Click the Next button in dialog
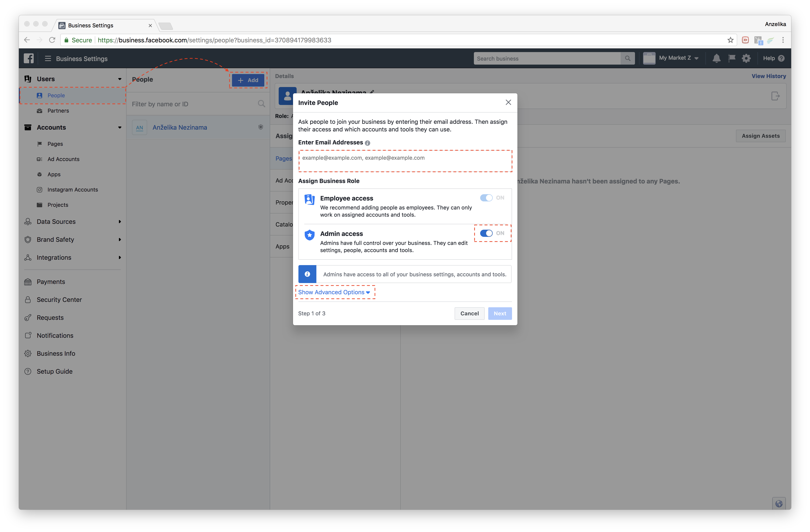This screenshot has height=532, width=810. pos(500,313)
